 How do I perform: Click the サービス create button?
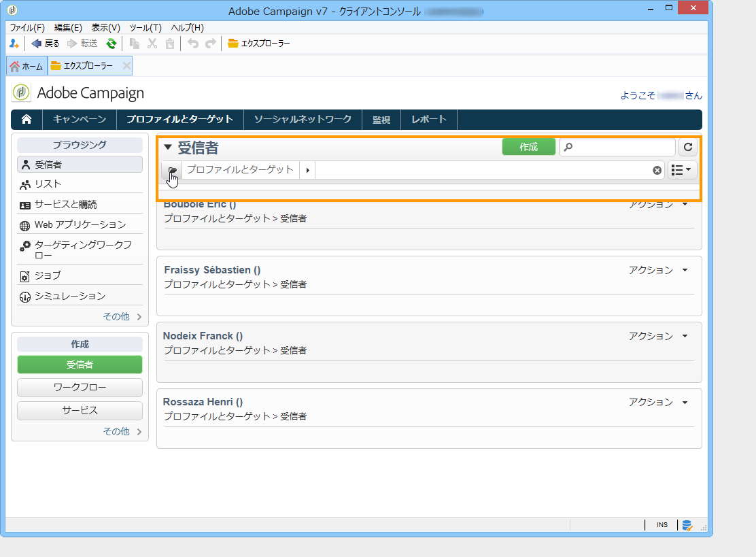coord(80,410)
